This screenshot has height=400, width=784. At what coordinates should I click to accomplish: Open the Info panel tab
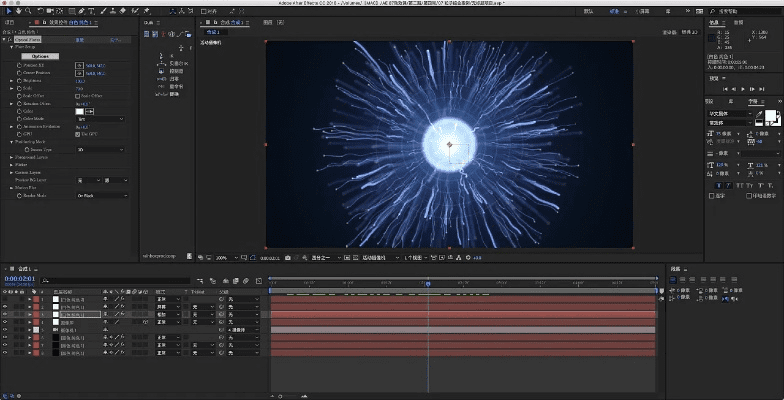(715, 21)
